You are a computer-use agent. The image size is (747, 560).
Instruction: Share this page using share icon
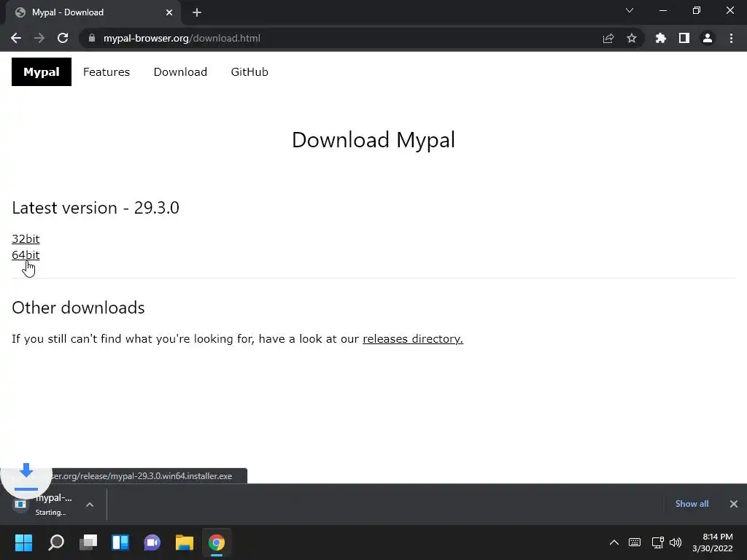coord(608,38)
